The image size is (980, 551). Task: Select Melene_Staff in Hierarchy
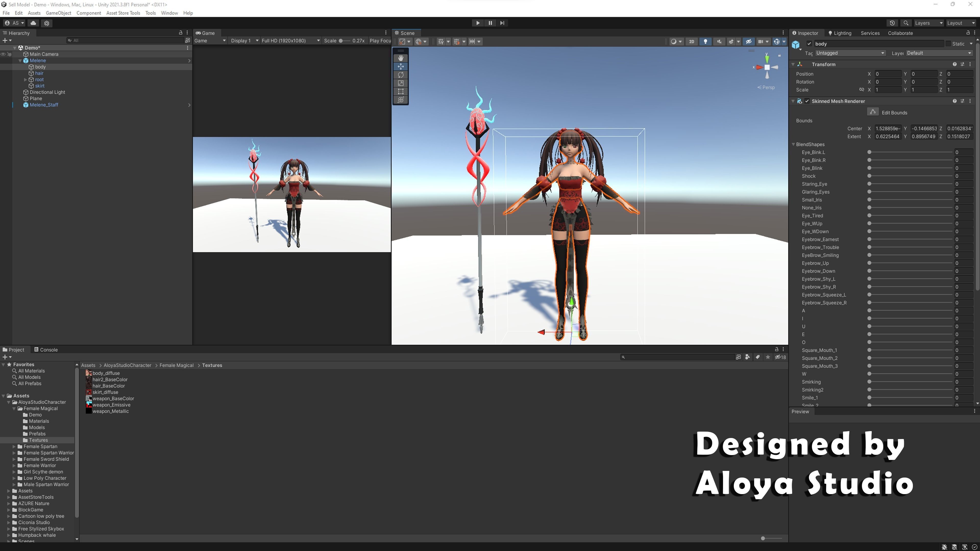[x=44, y=105]
